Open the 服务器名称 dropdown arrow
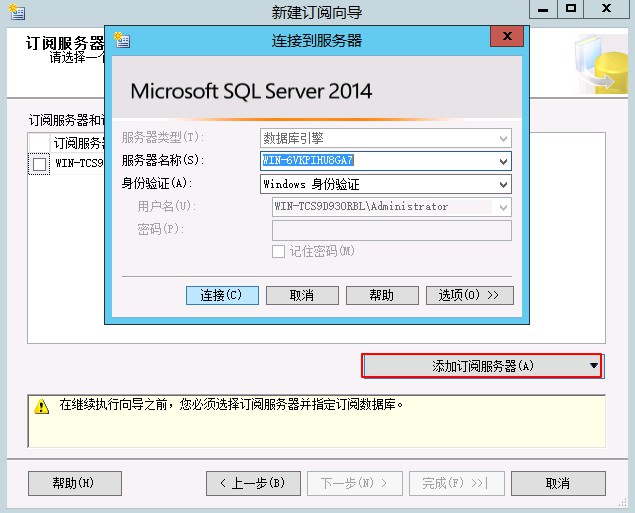635x513 pixels. (503, 161)
